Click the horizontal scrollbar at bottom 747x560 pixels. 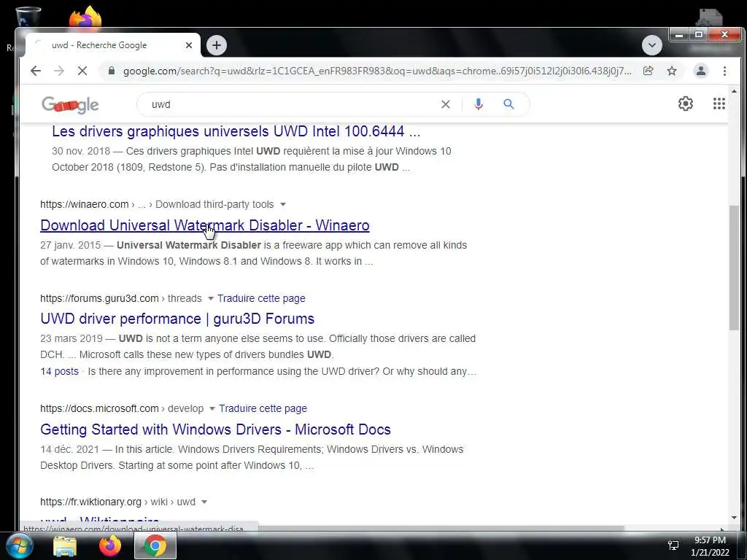tap(441, 529)
